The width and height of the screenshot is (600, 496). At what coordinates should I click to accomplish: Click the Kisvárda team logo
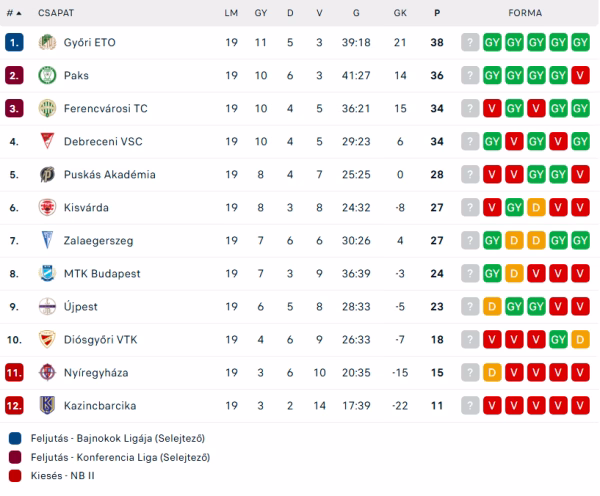point(46,207)
